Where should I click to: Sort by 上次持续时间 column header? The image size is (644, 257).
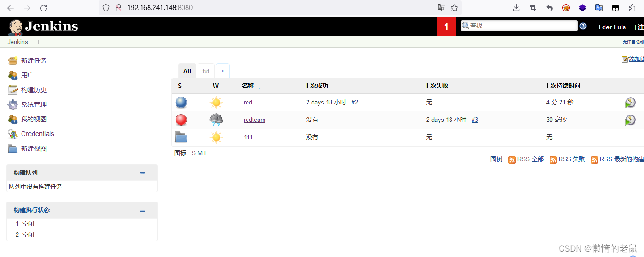[x=562, y=86]
